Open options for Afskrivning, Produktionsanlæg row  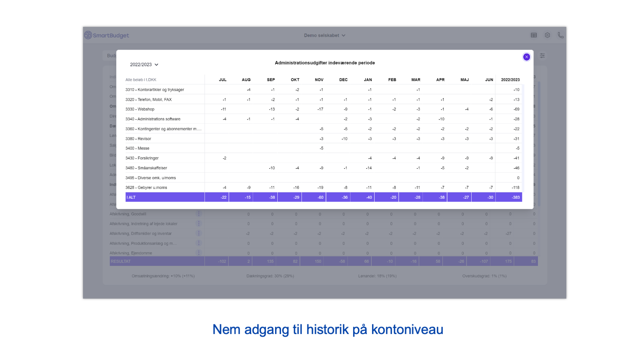199,243
